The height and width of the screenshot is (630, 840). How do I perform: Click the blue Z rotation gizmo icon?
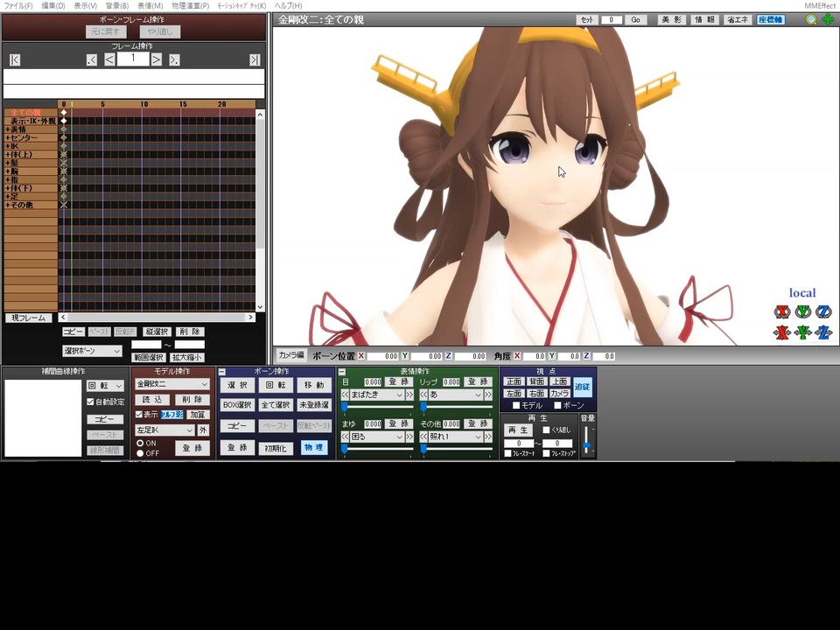tap(823, 311)
